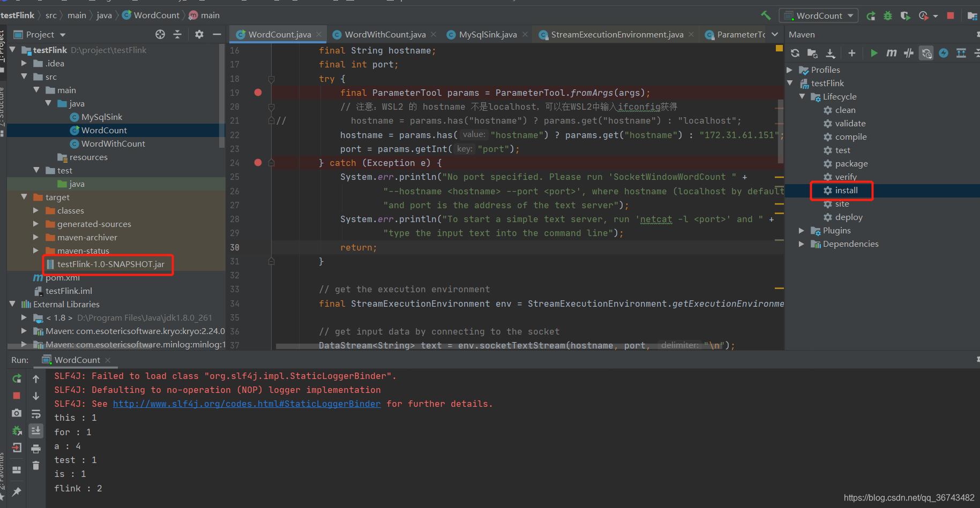This screenshot has width=980, height=508.
Task: Run WordCount with coverage shield icon
Action: (905, 16)
